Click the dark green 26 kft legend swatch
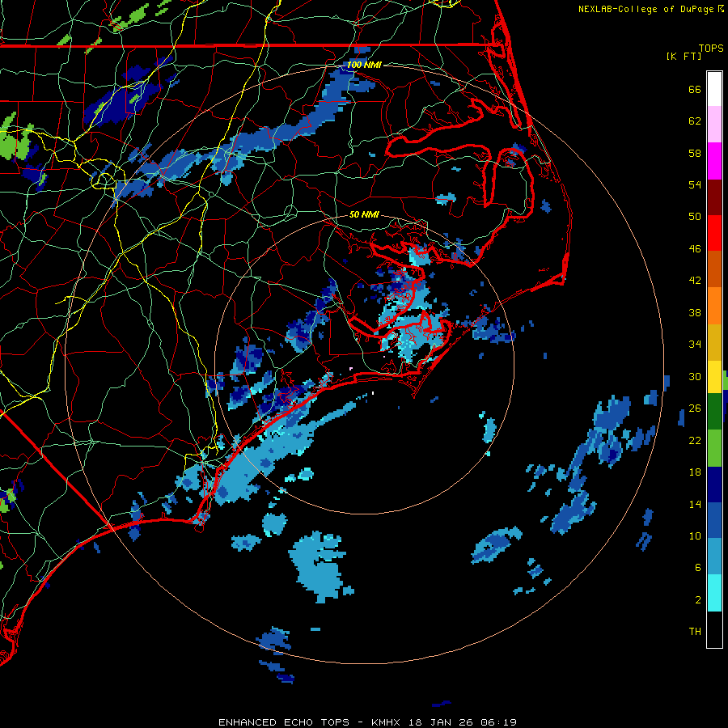Screen dimensions: 728x728 pos(714,412)
